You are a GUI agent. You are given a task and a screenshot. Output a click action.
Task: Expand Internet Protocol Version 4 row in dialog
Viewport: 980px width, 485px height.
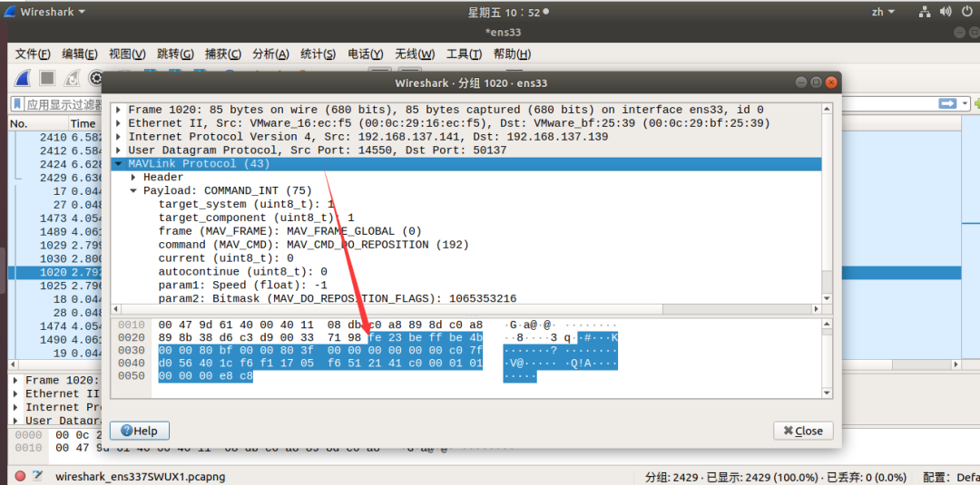(x=119, y=137)
